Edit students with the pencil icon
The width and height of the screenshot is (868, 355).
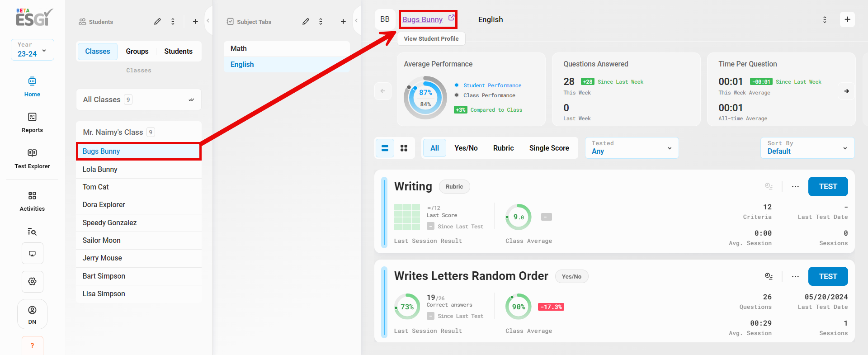(157, 21)
